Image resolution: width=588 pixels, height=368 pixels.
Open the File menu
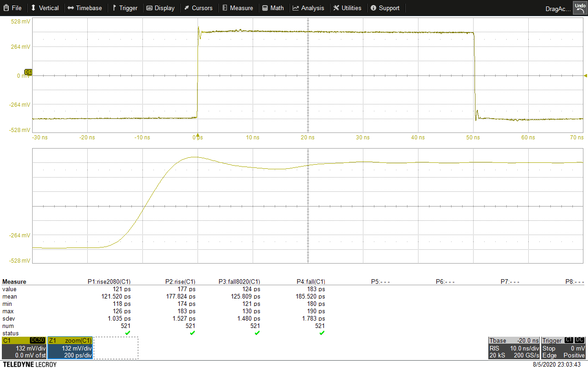click(12, 8)
